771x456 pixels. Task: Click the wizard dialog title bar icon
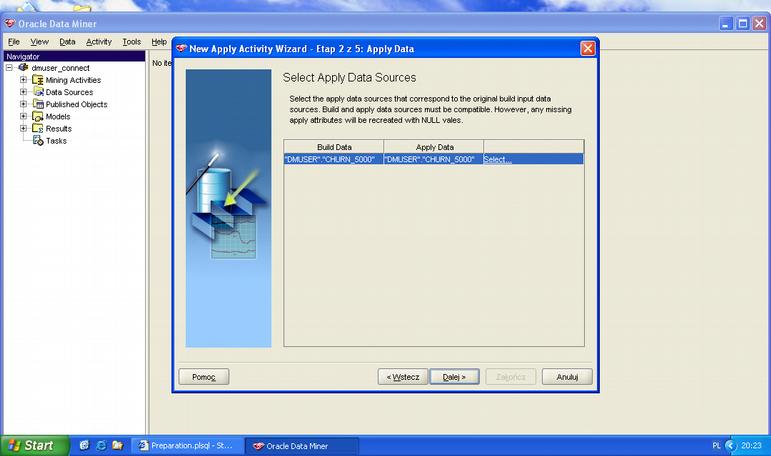point(182,48)
